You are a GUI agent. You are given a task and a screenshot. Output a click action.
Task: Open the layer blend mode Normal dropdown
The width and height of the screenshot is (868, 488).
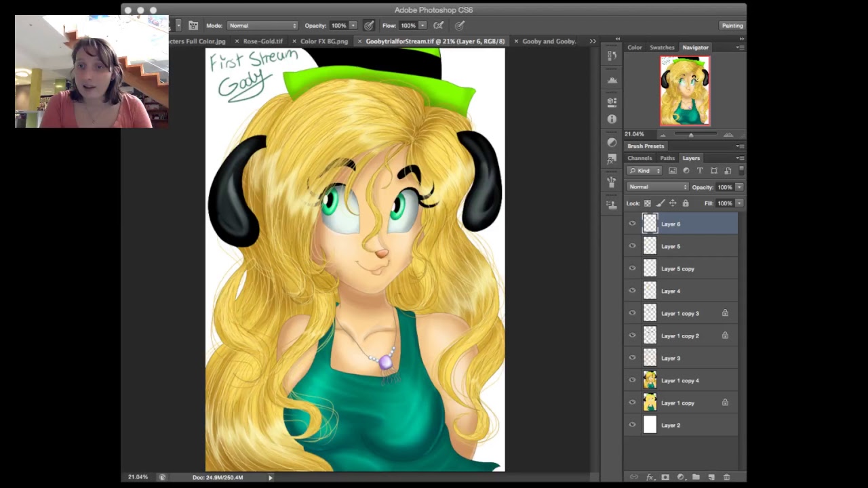click(x=657, y=187)
